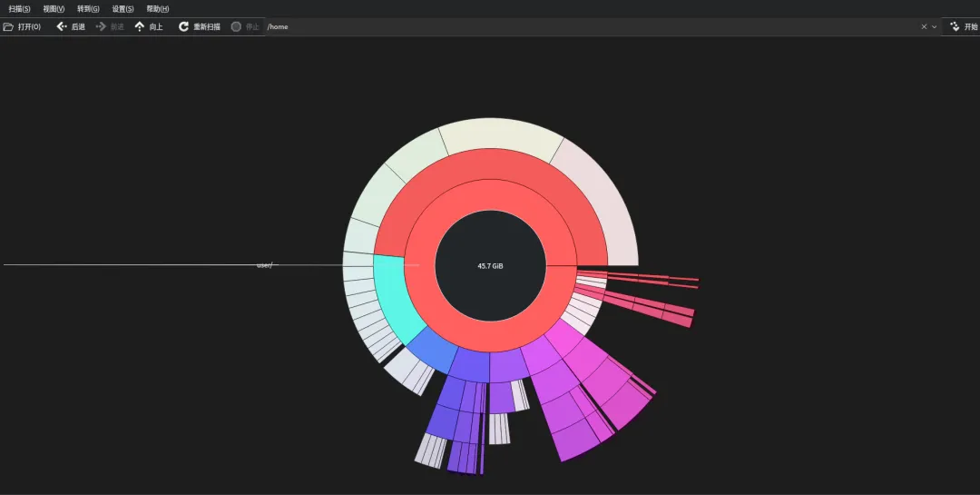Select the blue ring segment below cyan
This screenshot has height=495, width=980.
point(433,349)
